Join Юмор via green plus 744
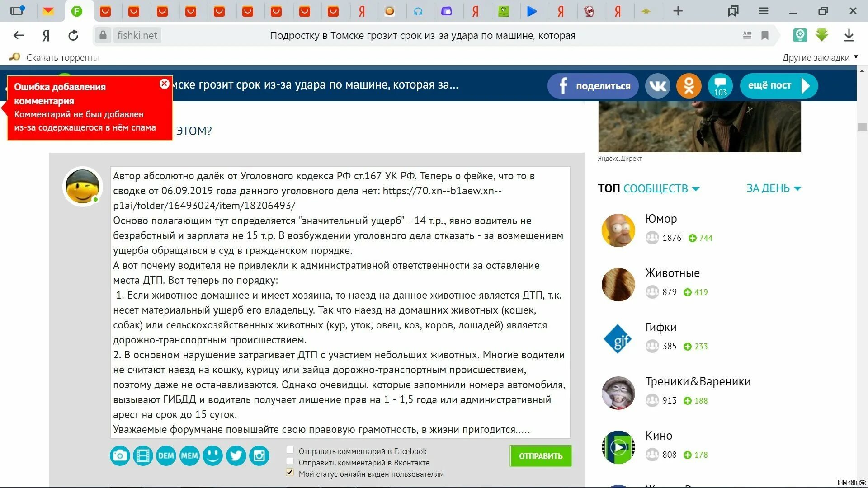This screenshot has height=488, width=868. [x=700, y=238]
